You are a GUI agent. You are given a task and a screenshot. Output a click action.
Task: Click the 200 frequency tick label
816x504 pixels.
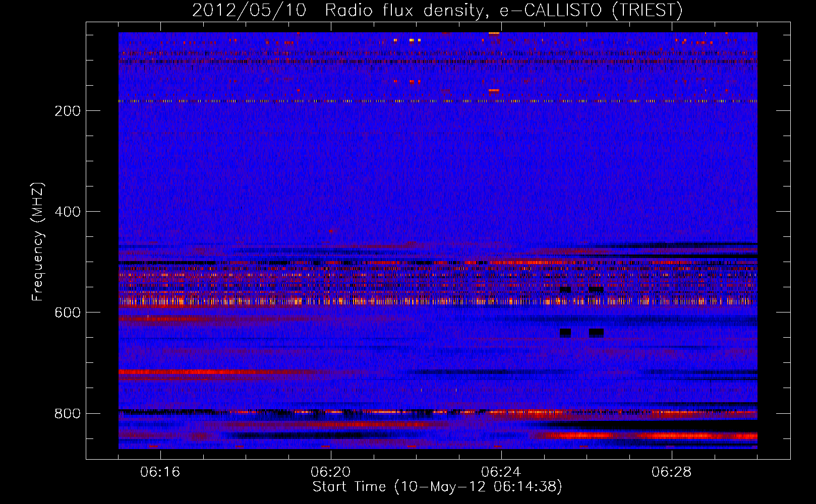point(68,111)
